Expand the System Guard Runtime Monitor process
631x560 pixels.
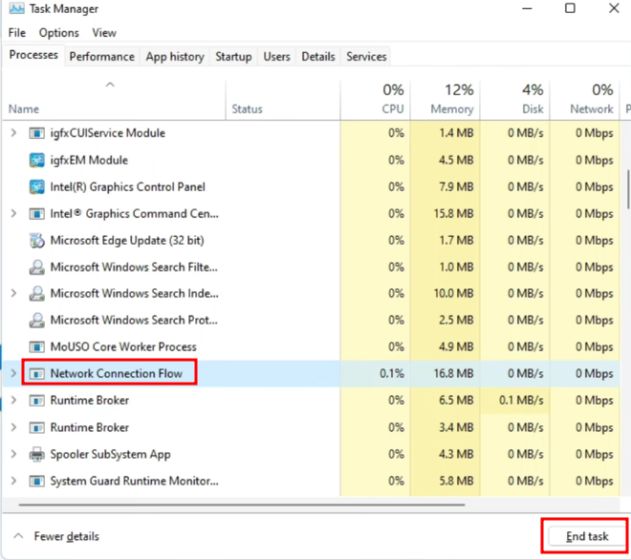[13, 481]
